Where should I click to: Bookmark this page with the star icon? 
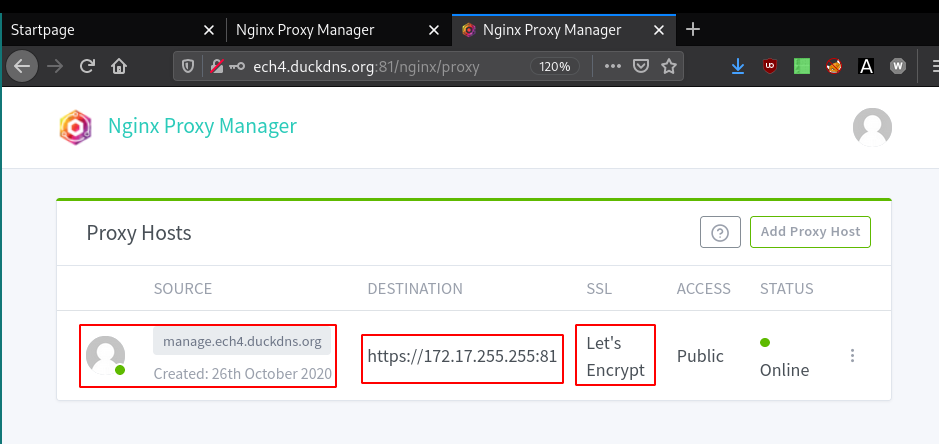click(669, 67)
